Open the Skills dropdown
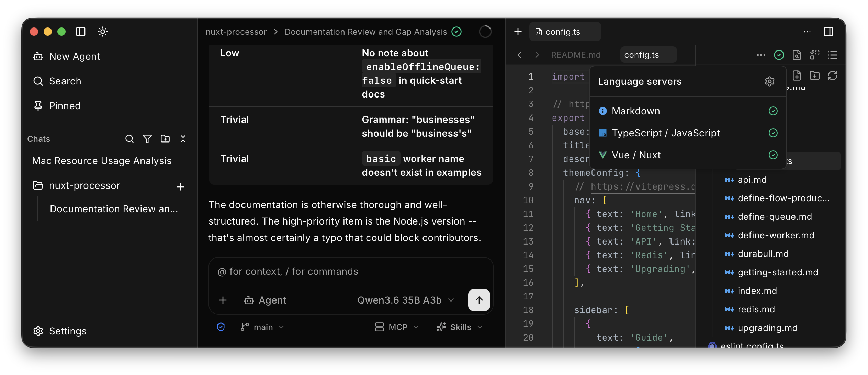The height and width of the screenshot is (375, 868). coord(460,327)
